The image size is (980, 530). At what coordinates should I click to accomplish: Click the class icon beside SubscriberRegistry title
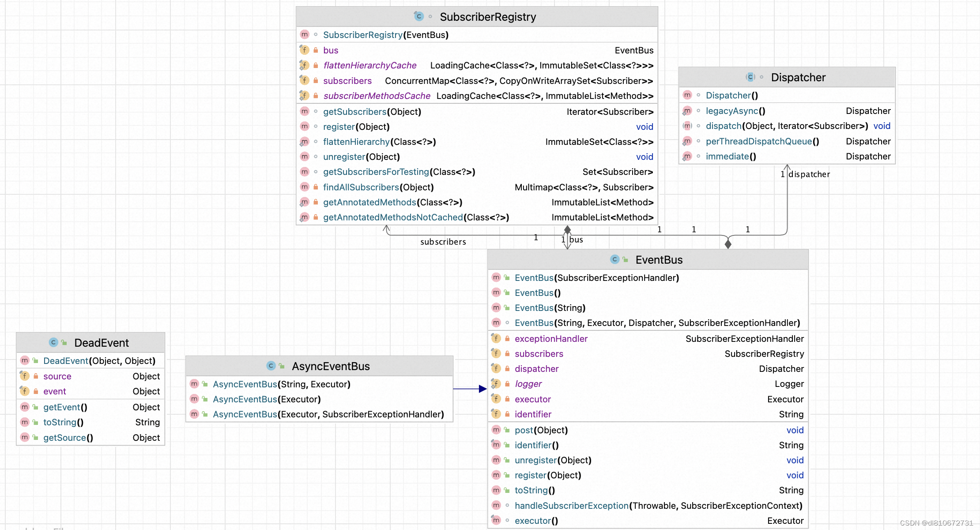418,16
